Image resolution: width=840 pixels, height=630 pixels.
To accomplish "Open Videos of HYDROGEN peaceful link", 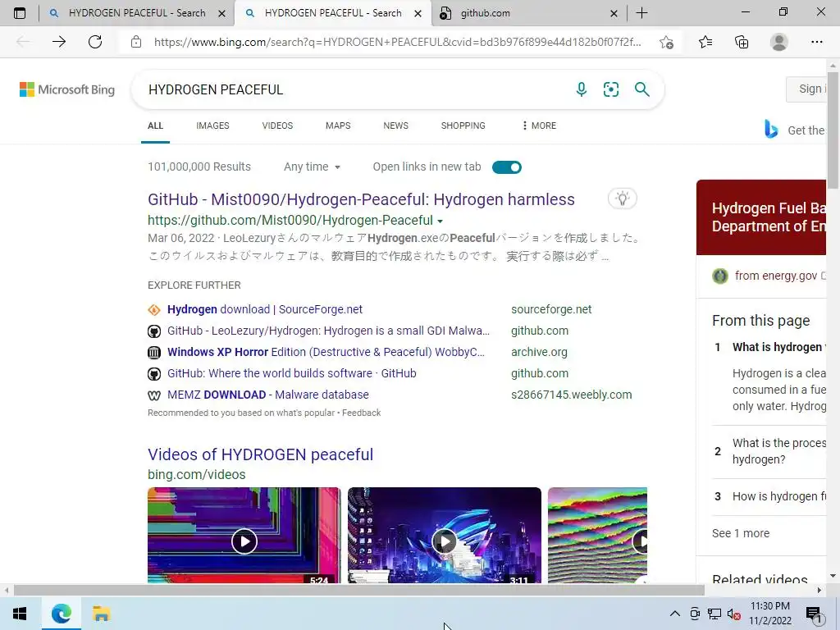I will (x=260, y=454).
